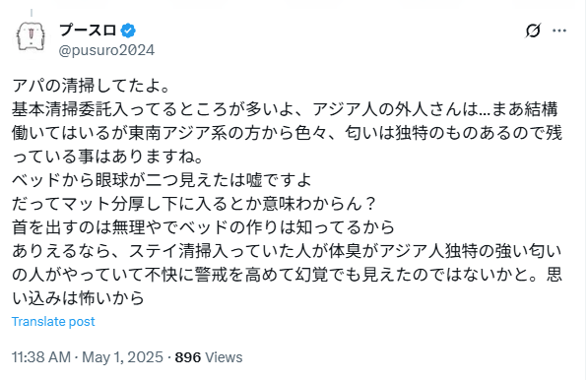Click the line ベッドから眼球が二つ見えたは嘘ですよ
Screen dimensions: 588x380
coord(162,180)
